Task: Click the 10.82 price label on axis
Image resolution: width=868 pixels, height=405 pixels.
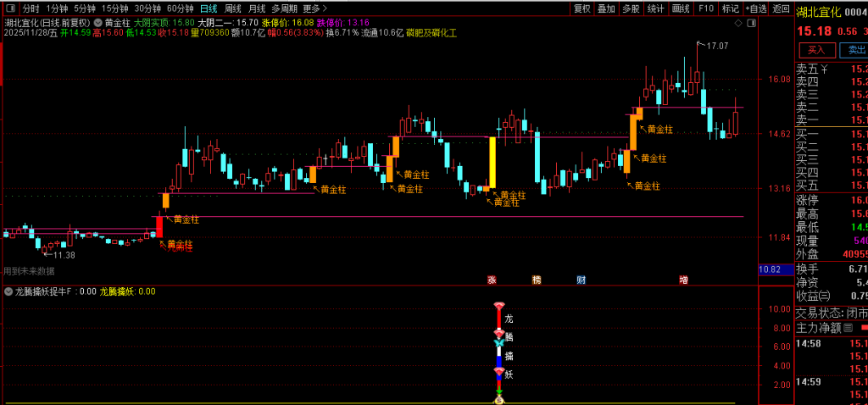Action: coord(770,269)
